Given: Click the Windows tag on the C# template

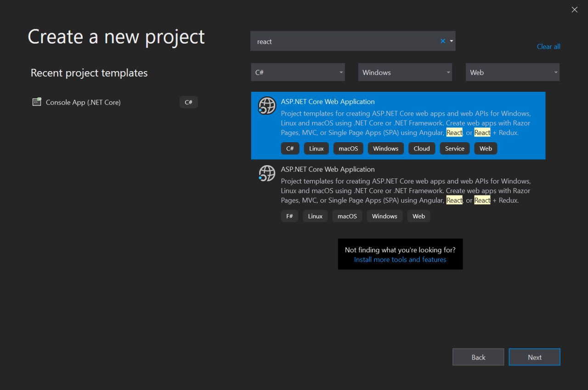Looking at the screenshot, I should point(386,148).
